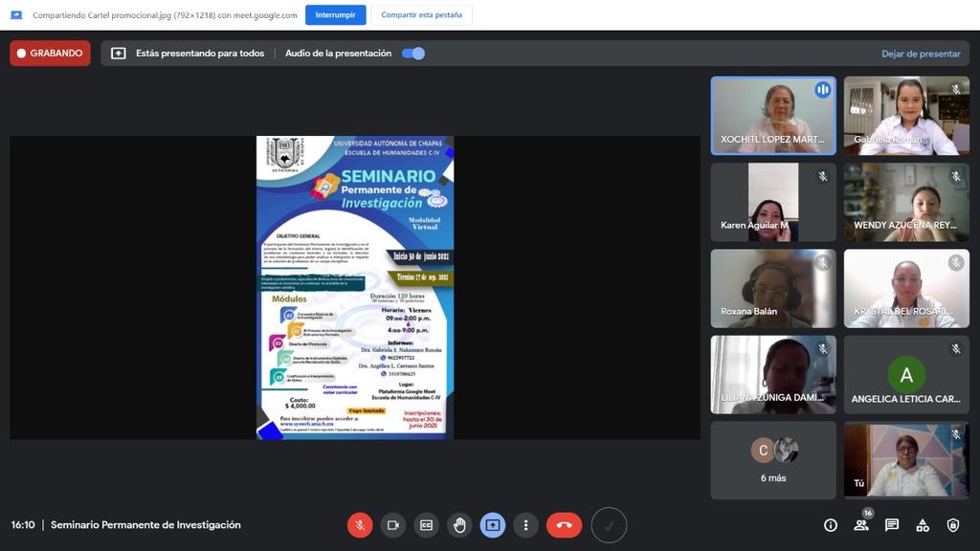980x551 pixels.
Task: Click the presented Seminario poster
Action: (x=355, y=287)
